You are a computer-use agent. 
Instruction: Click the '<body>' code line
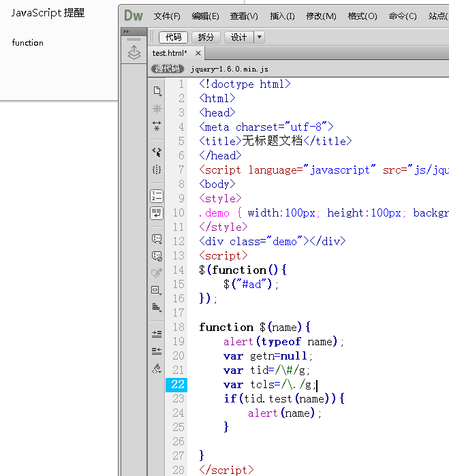pos(217,184)
